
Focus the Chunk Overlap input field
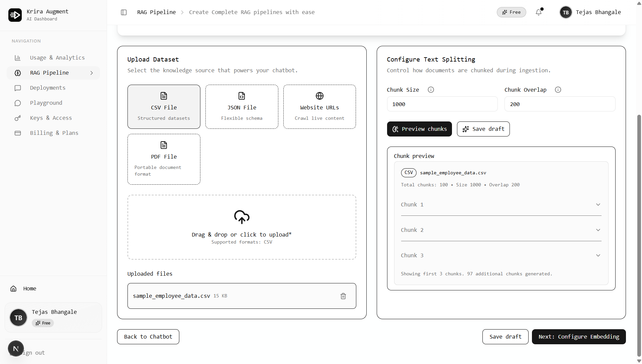[x=560, y=104]
